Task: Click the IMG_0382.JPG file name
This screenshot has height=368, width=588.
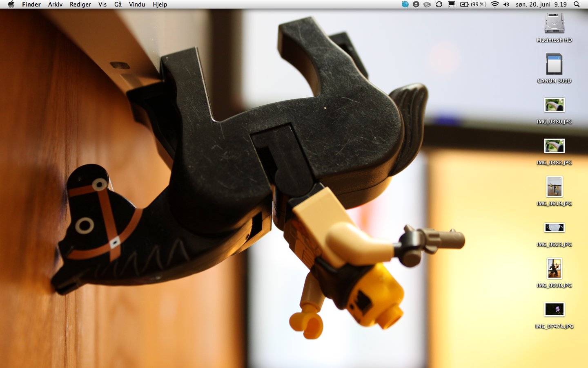Action: [554, 163]
